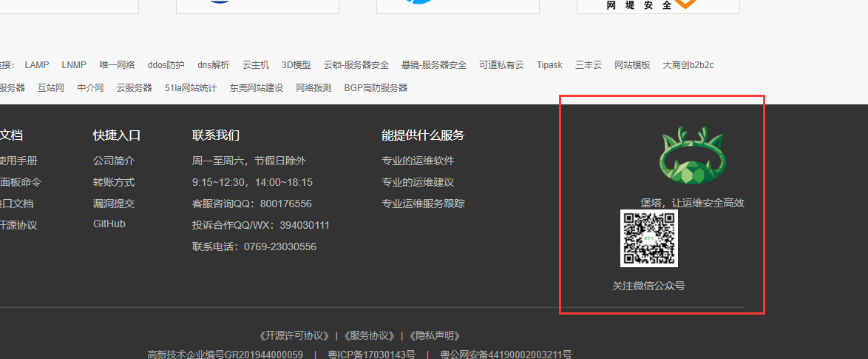The width and height of the screenshot is (868, 359).
Task: Click the 联系我们 footer heading
Action: coord(216,135)
